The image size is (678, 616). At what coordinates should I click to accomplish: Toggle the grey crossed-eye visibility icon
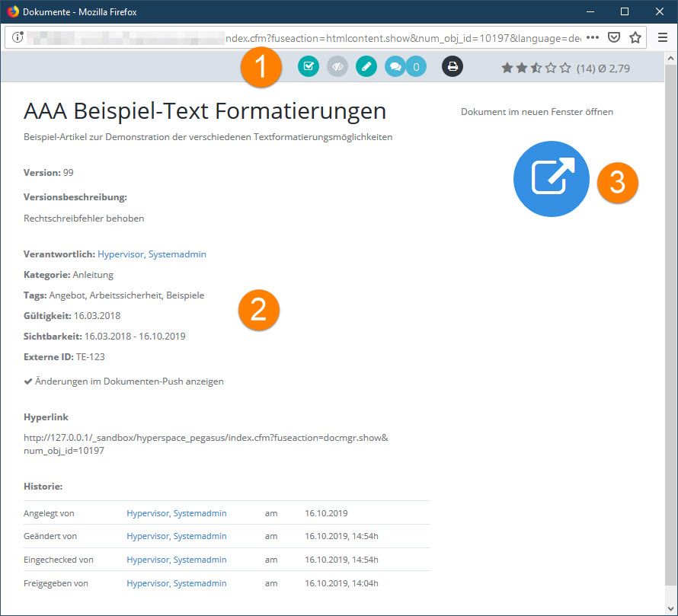(x=337, y=67)
